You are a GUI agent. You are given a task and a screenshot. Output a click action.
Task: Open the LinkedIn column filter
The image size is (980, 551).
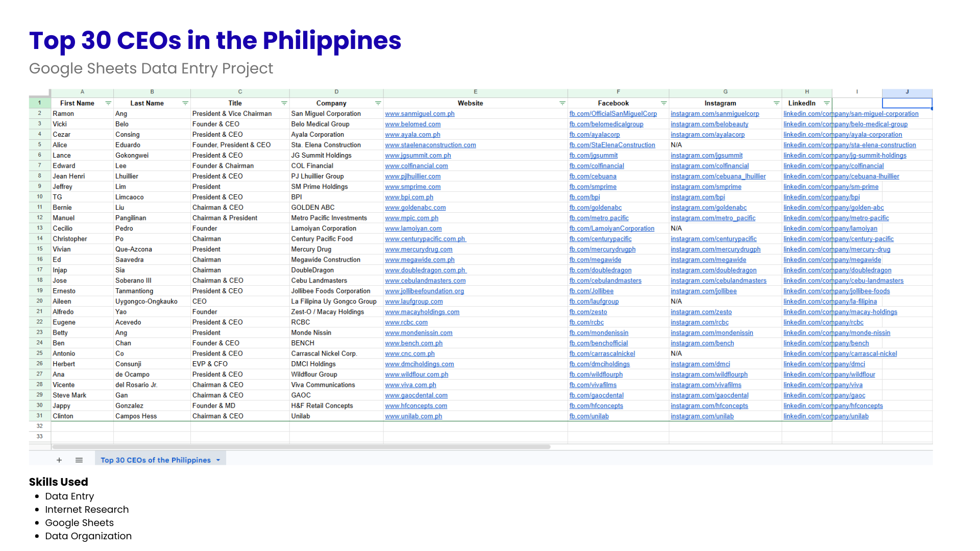[x=827, y=103]
